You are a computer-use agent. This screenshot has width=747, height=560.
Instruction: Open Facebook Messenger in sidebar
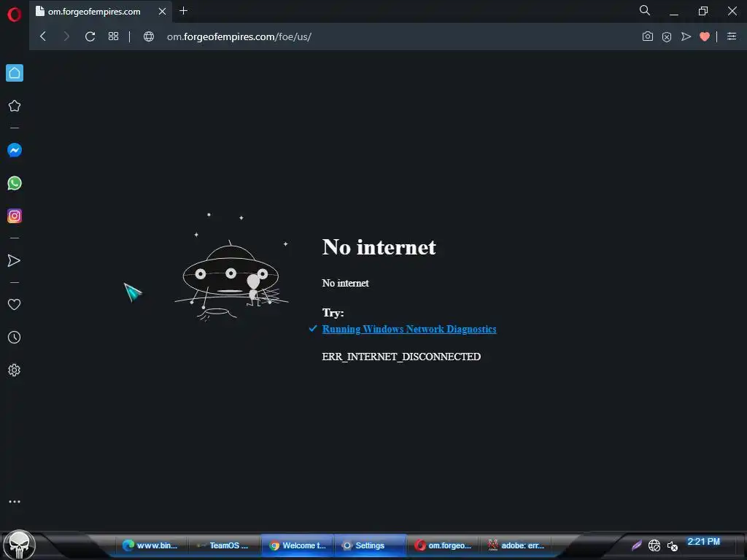15,150
